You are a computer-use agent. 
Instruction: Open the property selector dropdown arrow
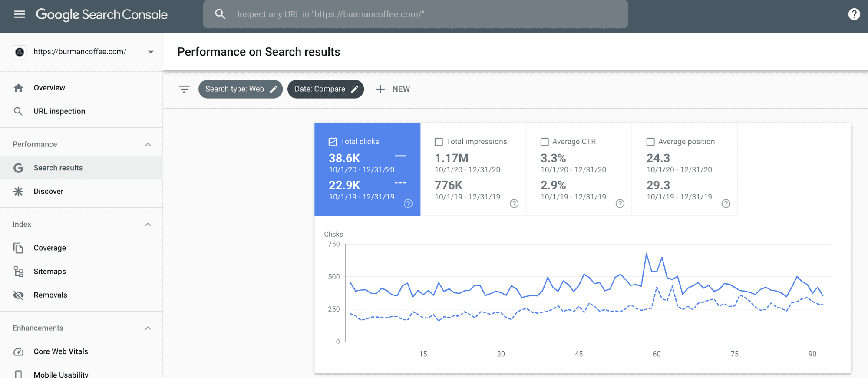(x=151, y=52)
